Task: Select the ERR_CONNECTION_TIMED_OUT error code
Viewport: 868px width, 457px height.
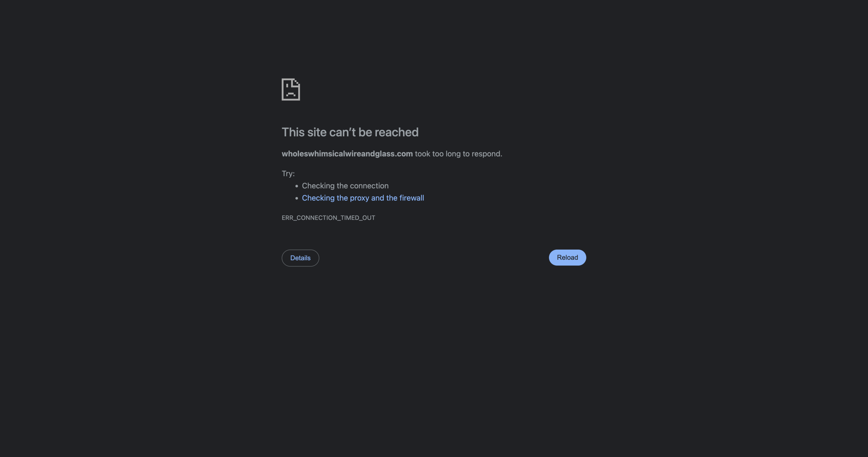Action: pyautogui.click(x=328, y=218)
